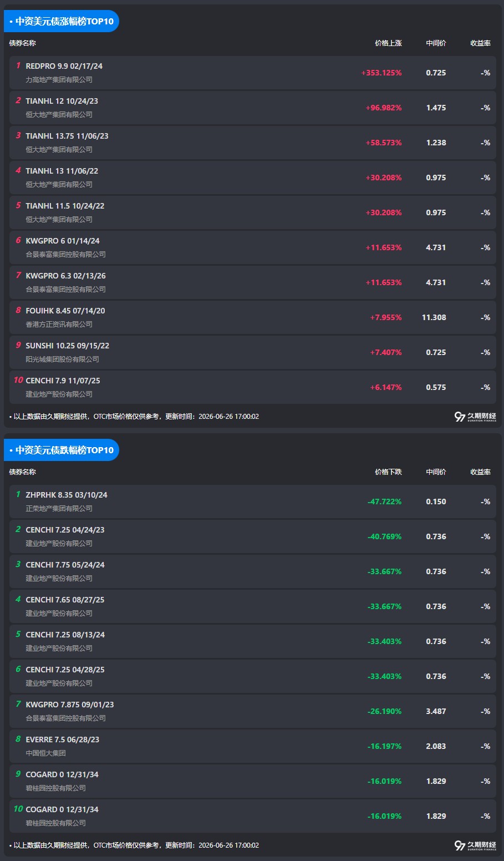This screenshot has height=861, width=504.
Task: Click 中间价 header in the gainers table
Action: [436, 43]
